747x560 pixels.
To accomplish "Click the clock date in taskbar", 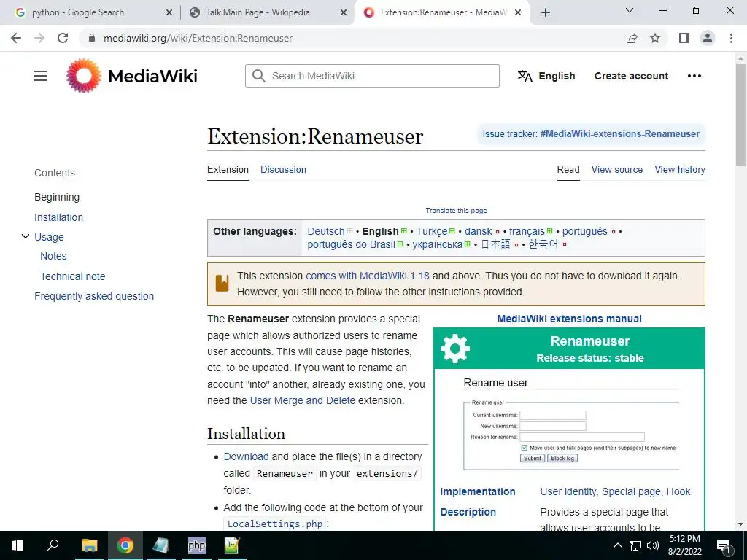I will pos(684,545).
